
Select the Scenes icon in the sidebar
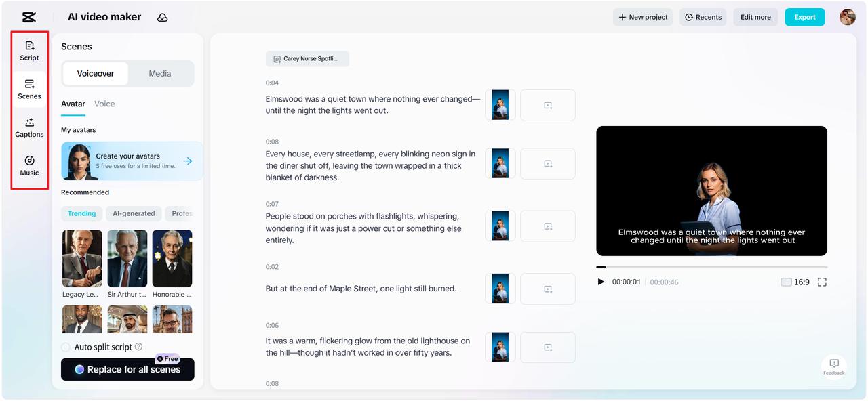pos(29,89)
